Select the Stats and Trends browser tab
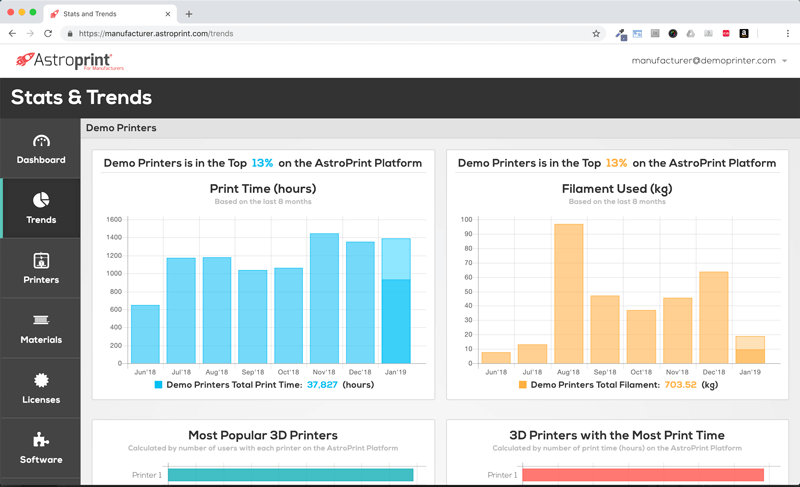This screenshot has height=487, width=800. click(x=110, y=14)
